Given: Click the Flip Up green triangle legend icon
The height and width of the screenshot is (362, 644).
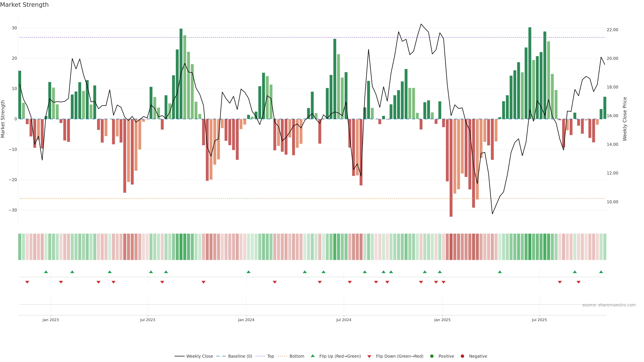Looking at the screenshot, I should coord(312,356).
